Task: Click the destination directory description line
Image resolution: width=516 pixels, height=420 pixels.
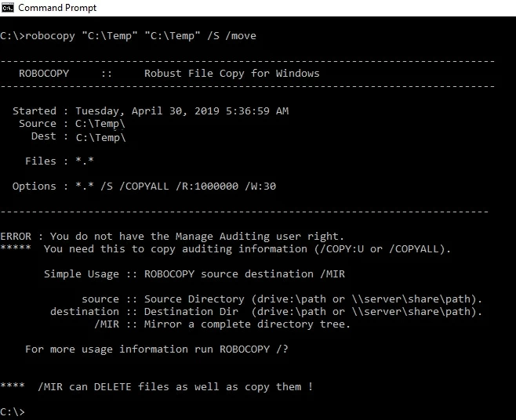Action: coord(267,312)
